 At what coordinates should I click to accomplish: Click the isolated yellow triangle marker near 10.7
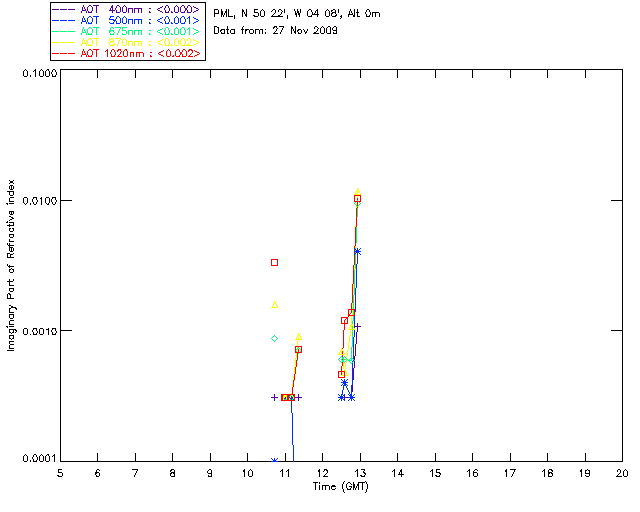pos(275,305)
